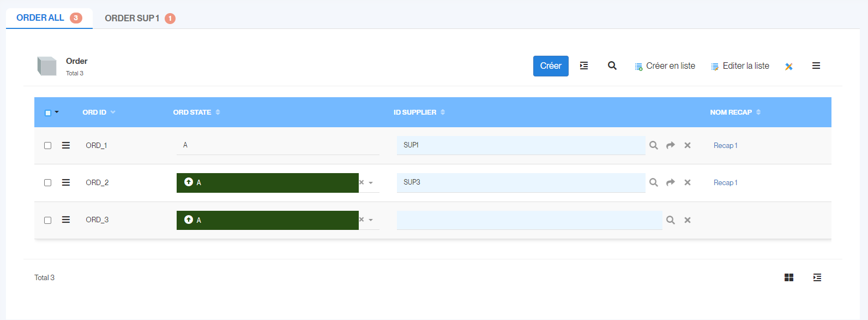This screenshot has width=868, height=320.
Task: Search supplier for ORD_1 row
Action: [654, 145]
